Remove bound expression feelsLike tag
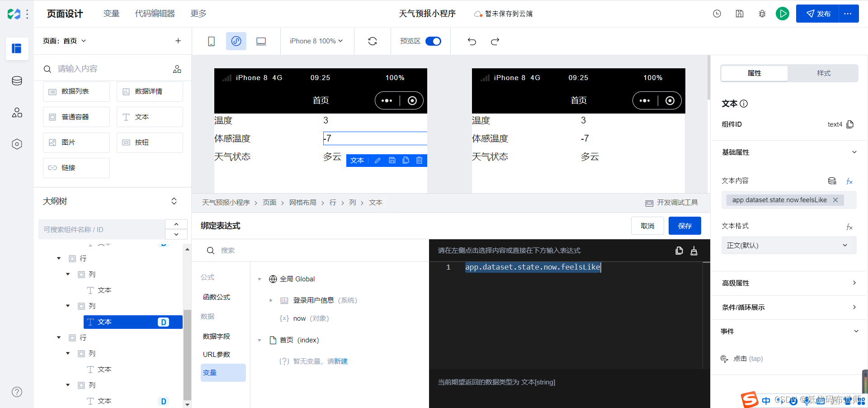Screen dimensions: 868x408 coord(835,200)
